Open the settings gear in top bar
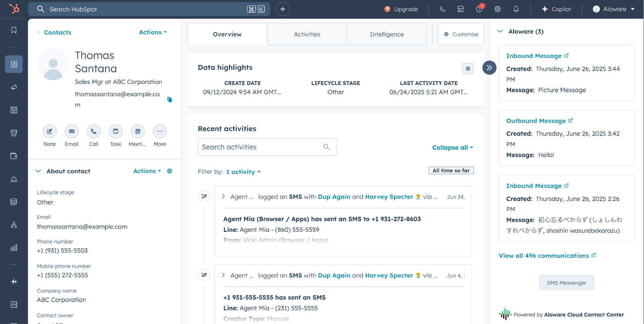The image size is (644, 324). [x=497, y=9]
